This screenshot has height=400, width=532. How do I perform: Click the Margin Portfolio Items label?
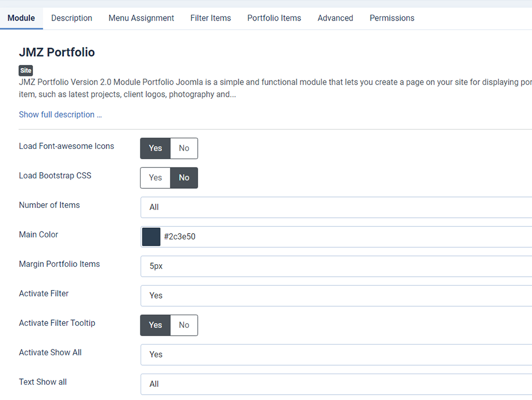pyautogui.click(x=59, y=264)
